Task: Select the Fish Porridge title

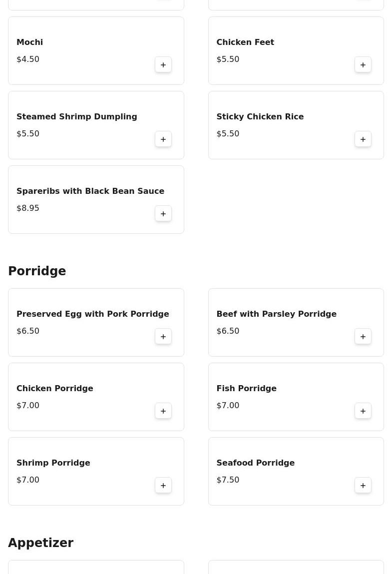Action: (246, 389)
